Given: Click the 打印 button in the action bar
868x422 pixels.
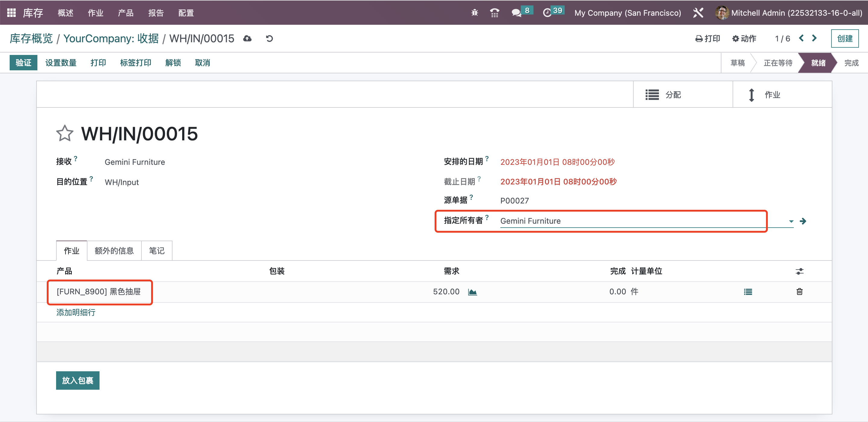Looking at the screenshot, I should pos(98,63).
